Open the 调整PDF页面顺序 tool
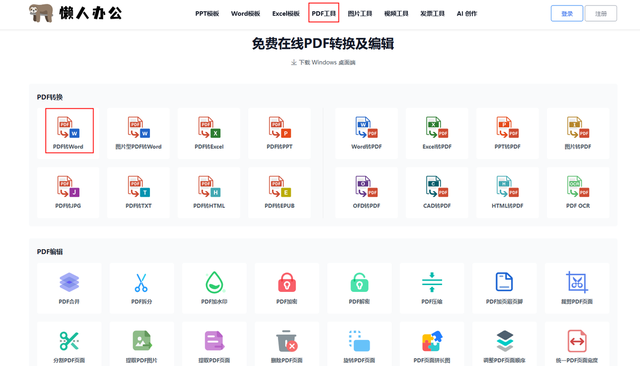Screen dimensions: 640x366 click(504, 344)
